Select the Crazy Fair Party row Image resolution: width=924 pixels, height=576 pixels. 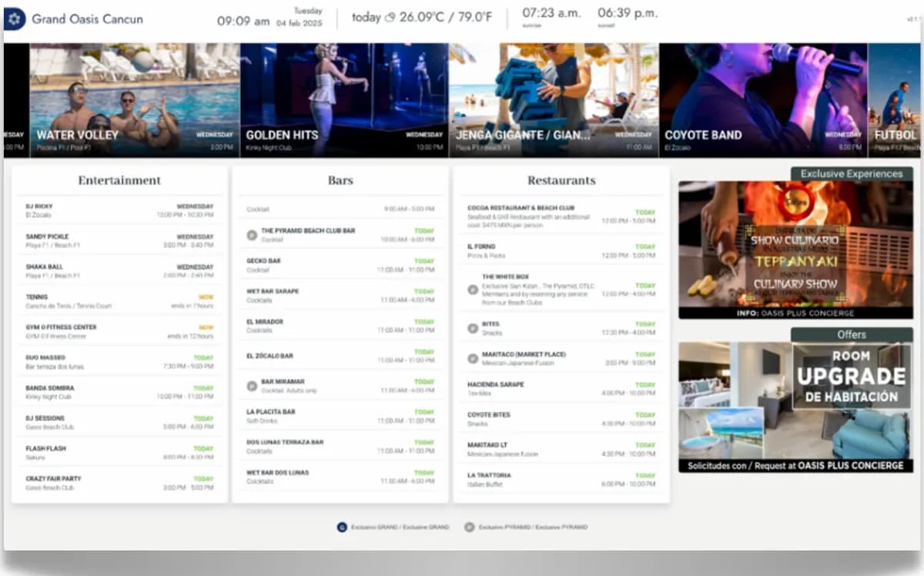(x=119, y=483)
